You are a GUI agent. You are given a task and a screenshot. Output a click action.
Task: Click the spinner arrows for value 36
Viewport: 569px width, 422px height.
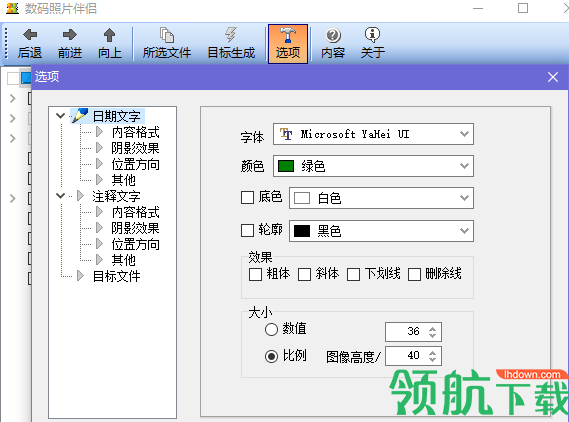(432, 332)
